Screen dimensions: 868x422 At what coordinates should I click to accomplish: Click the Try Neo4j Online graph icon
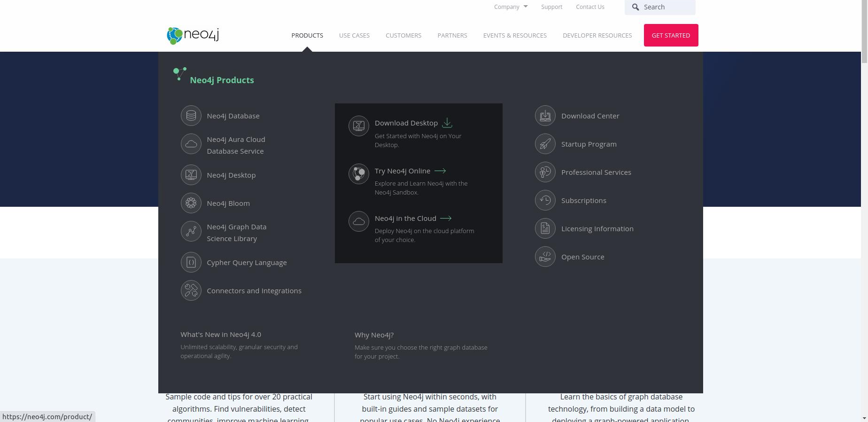tap(359, 174)
